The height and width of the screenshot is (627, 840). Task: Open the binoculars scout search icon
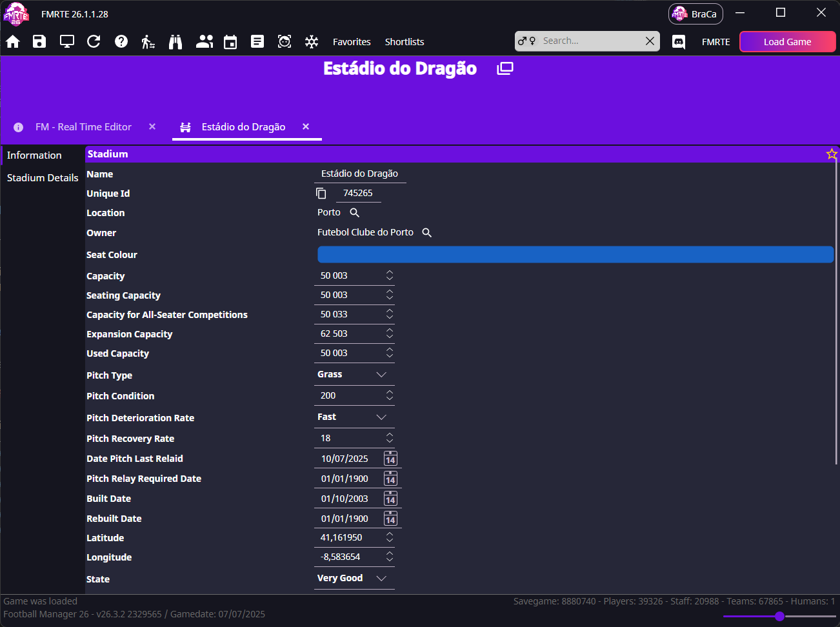(175, 42)
